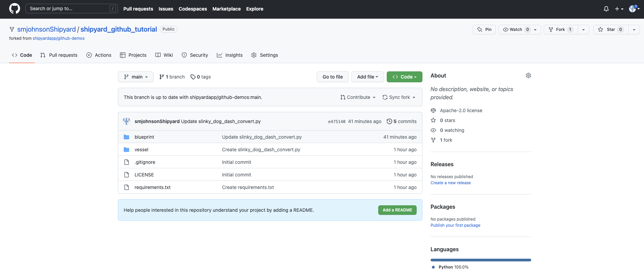Open the user avatar menu
This screenshot has width=644, height=275.
(x=634, y=9)
